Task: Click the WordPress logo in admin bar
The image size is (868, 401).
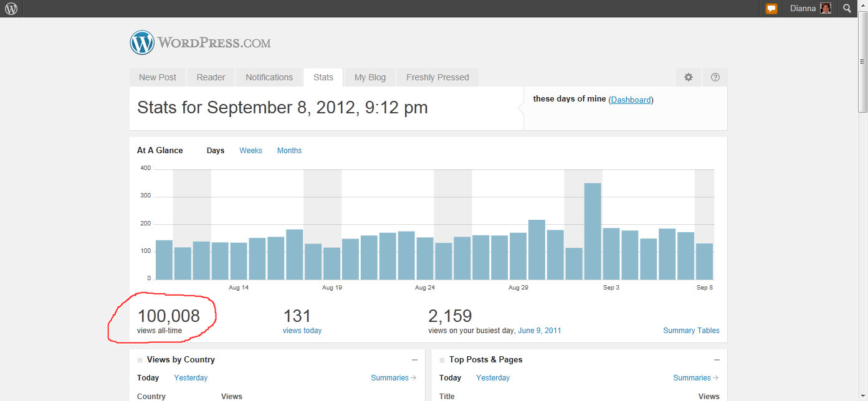Action: (11, 9)
